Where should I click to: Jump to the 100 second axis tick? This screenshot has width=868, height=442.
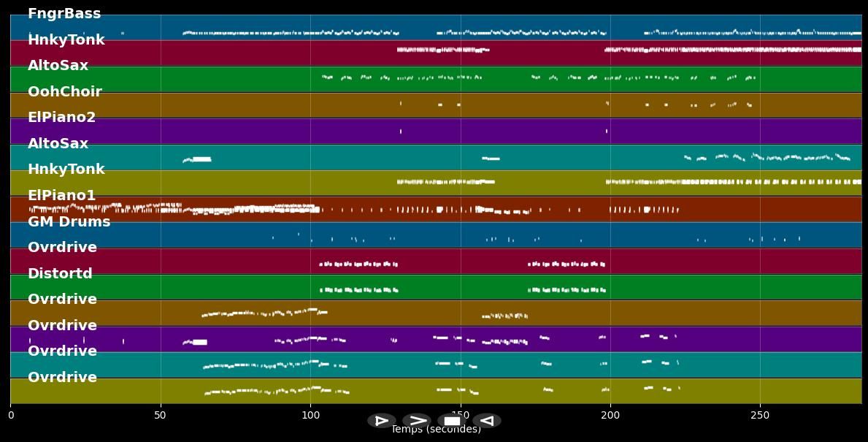tap(310, 415)
